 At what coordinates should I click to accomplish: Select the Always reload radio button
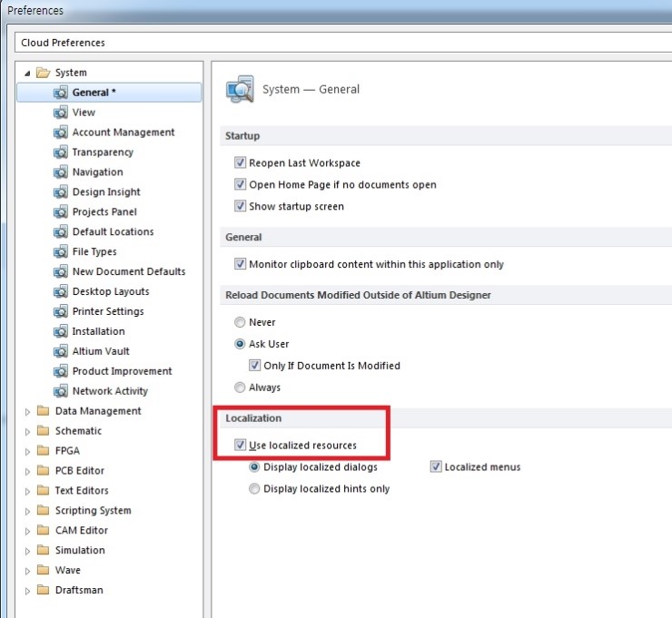(x=240, y=387)
